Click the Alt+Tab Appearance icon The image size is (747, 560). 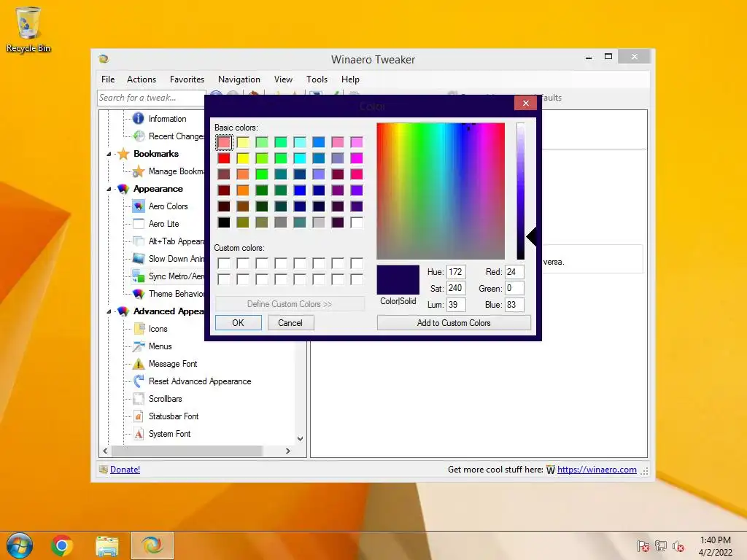pyautogui.click(x=139, y=241)
